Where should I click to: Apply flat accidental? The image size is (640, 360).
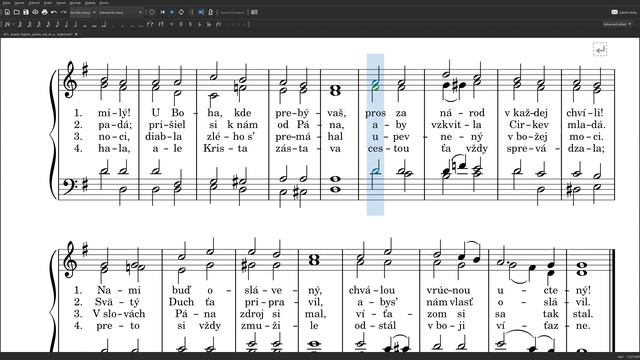pyautogui.click(x=200, y=24)
